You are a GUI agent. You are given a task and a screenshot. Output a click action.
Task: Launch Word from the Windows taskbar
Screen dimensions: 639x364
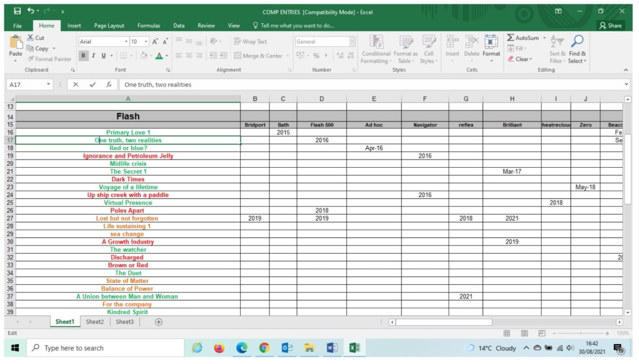pos(331,348)
